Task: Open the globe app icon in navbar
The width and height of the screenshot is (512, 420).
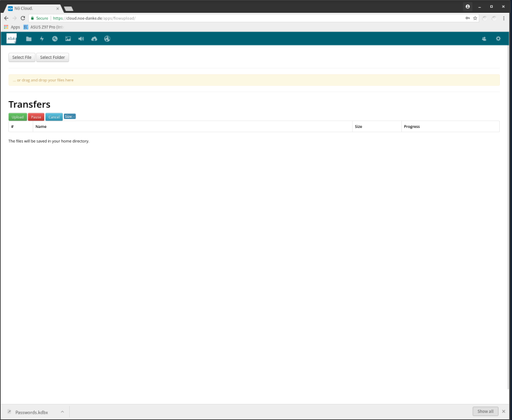Action: (108, 39)
